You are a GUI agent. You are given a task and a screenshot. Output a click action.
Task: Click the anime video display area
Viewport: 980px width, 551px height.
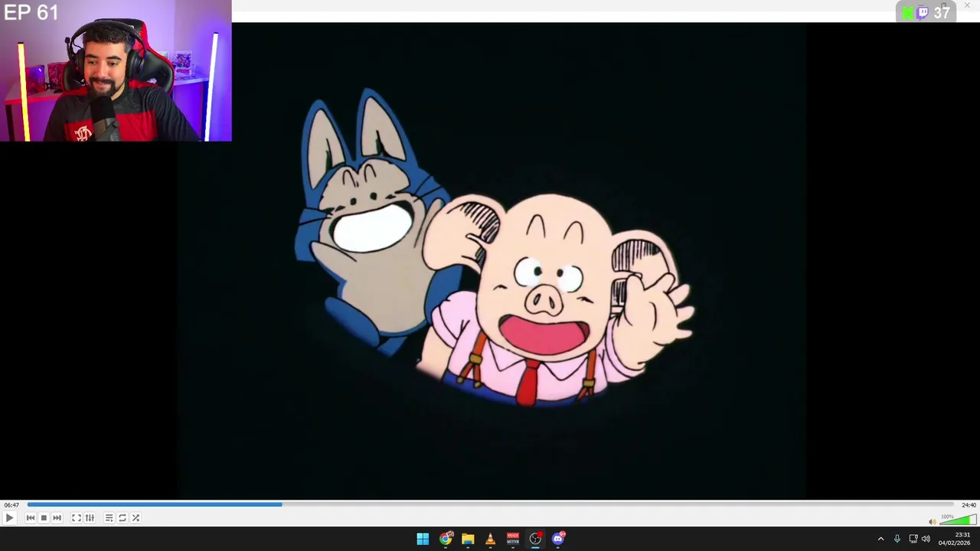(x=490, y=260)
